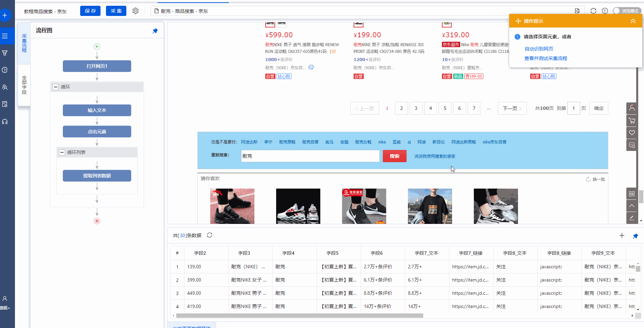Switch to 全部字段 side tab

click(x=24, y=85)
